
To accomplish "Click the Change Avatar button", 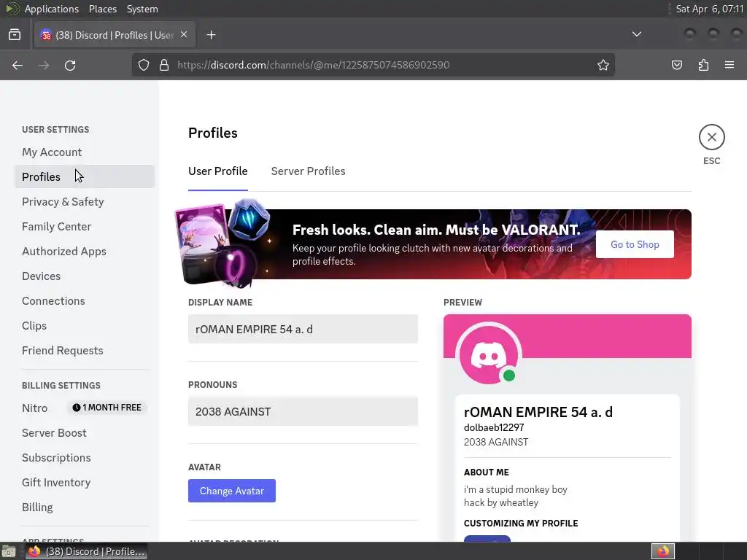I will coord(231,491).
